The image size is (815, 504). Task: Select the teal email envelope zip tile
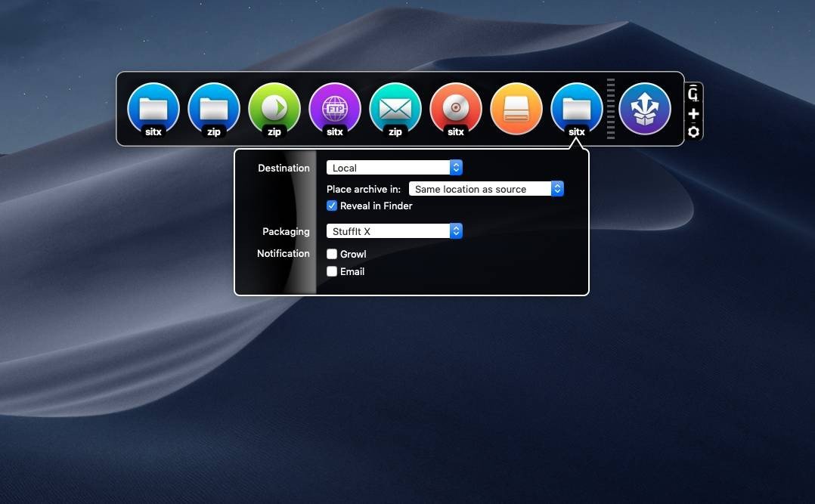point(395,109)
